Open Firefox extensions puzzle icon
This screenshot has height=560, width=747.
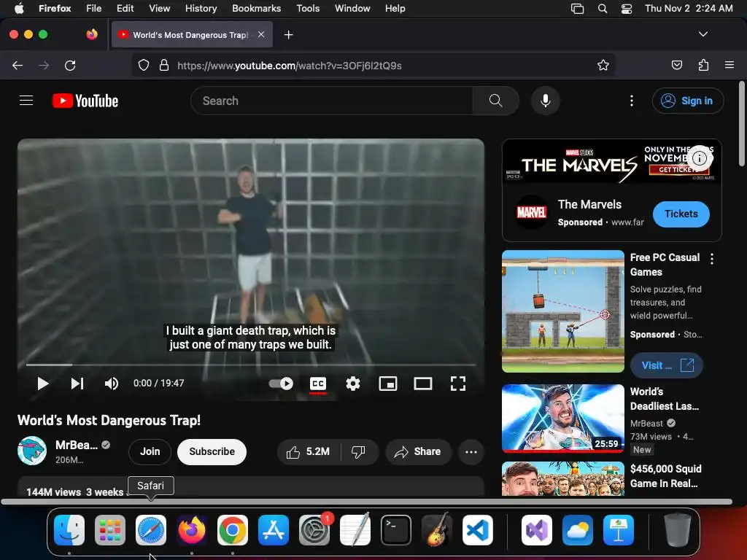pyautogui.click(x=703, y=65)
